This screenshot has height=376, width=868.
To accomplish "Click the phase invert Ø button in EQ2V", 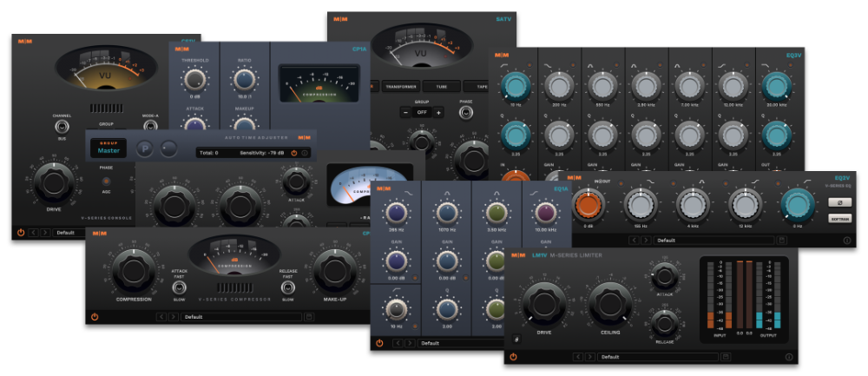I will pos(839,202).
